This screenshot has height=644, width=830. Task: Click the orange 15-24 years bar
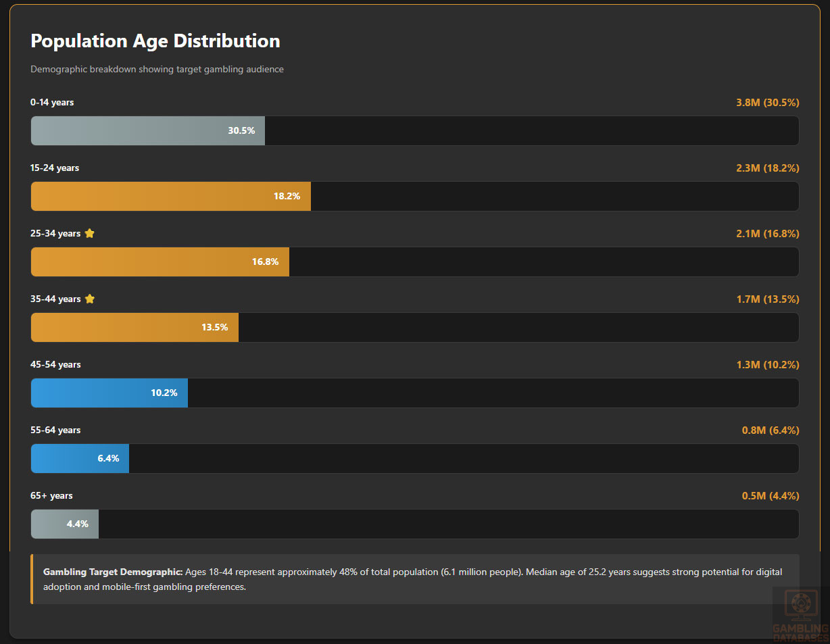(170, 197)
